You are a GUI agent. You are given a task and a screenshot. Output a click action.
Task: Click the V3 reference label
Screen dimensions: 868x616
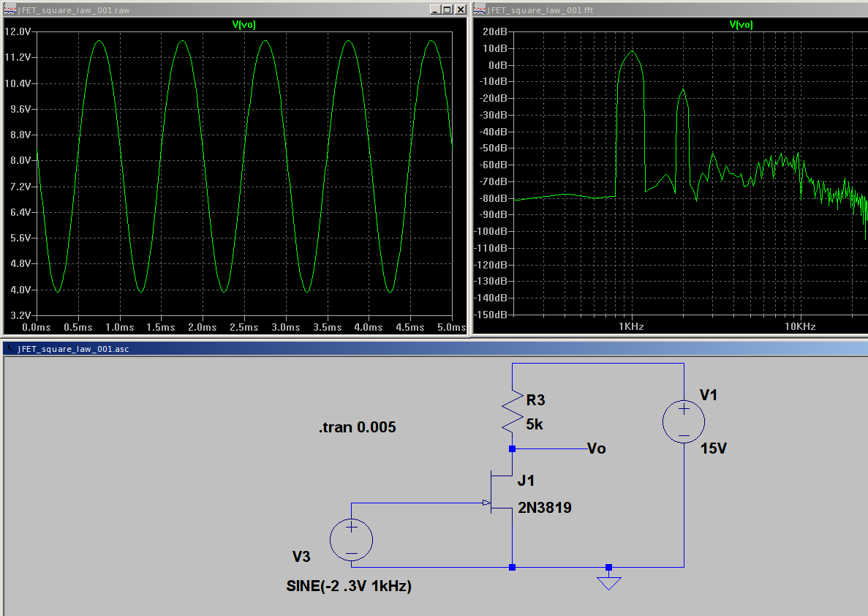(x=301, y=557)
